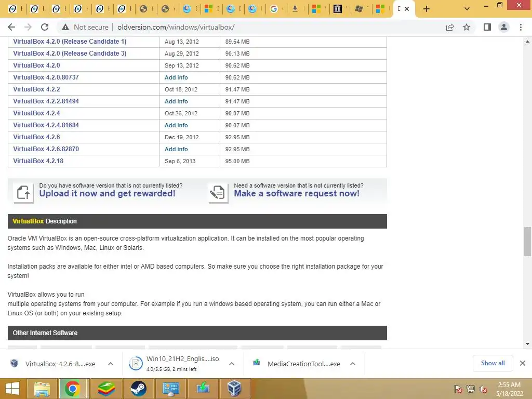This screenshot has height=399, width=532.
Task: Select the 'Dec 19, 2012' date cell
Action: point(189,137)
